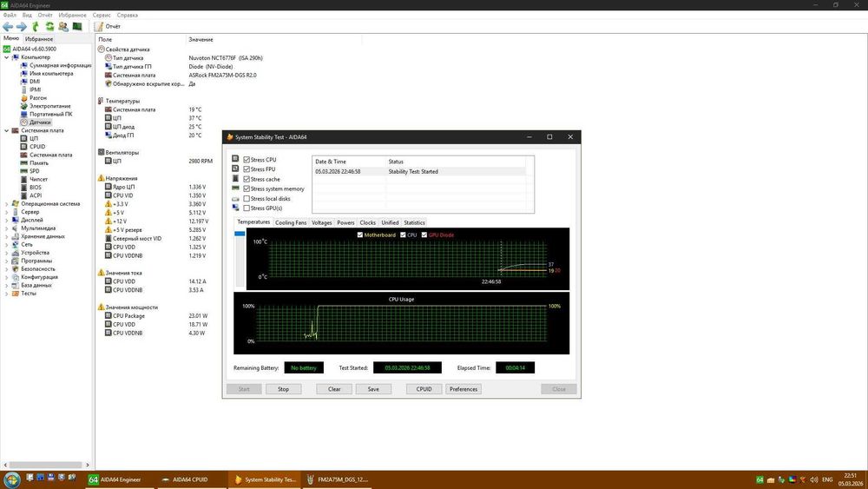This screenshot has height=489, width=868.
Task: Toggle the Stress system memory checkbox
Action: (x=247, y=188)
